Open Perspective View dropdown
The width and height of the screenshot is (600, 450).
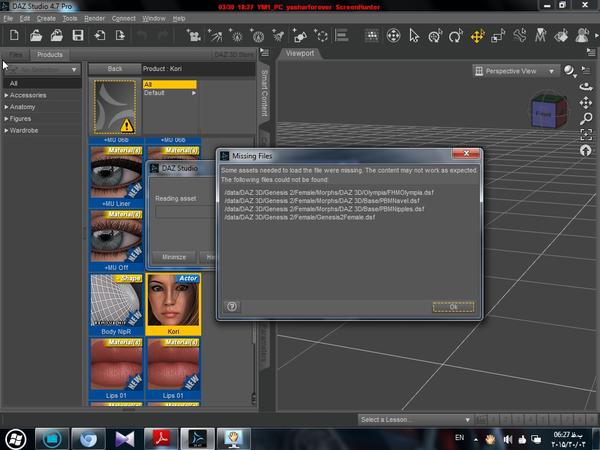[x=515, y=71]
